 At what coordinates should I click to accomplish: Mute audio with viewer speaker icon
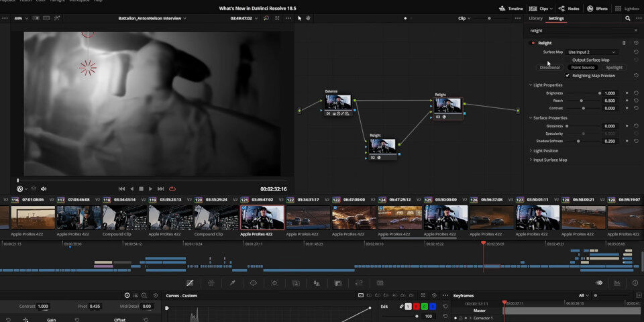tap(44, 189)
